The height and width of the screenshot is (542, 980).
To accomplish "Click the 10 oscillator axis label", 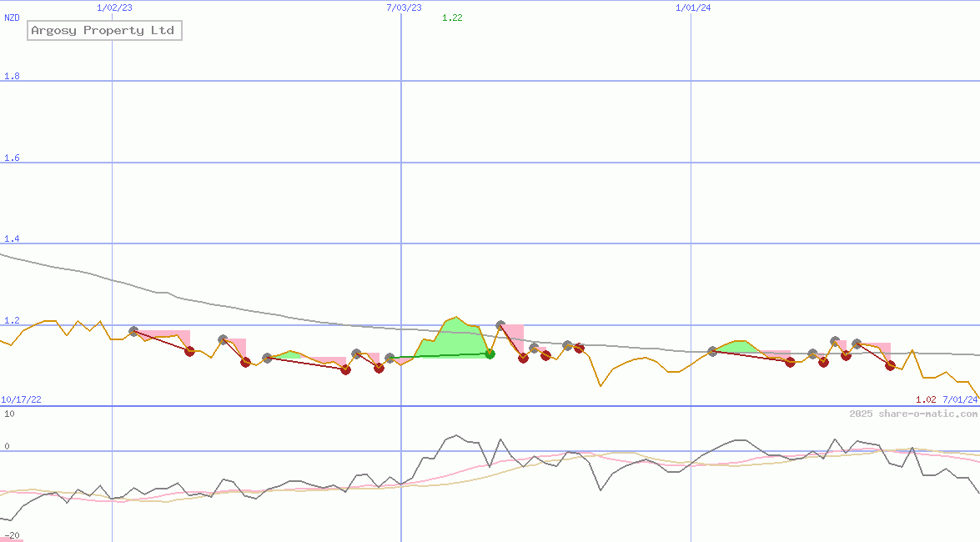I will pyautogui.click(x=9, y=414).
